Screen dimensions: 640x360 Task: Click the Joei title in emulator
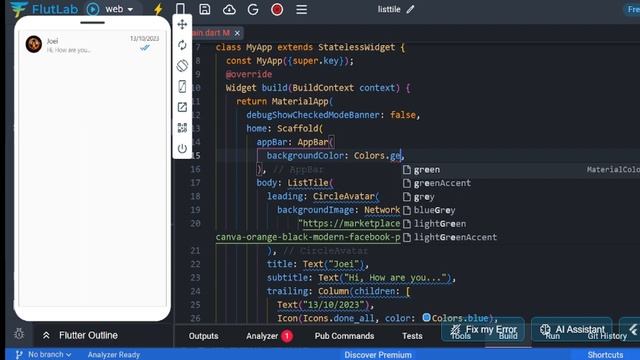(52, 41)
